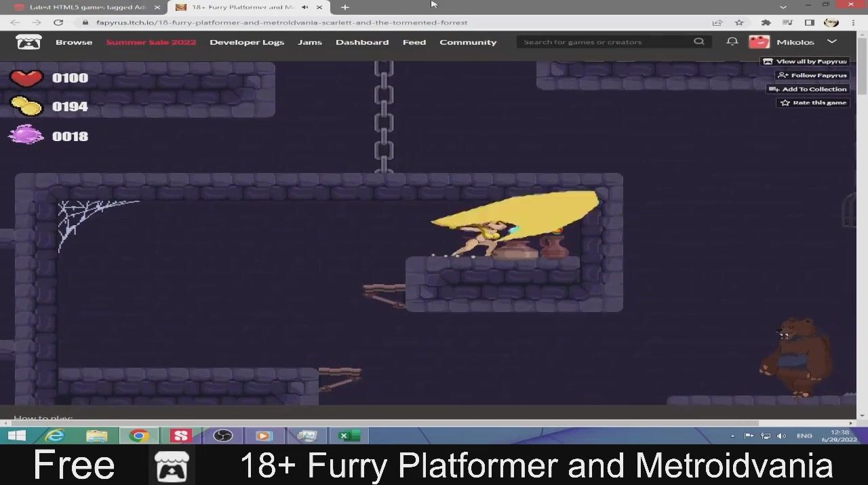Screen dimensions: 868x485
Task: Mute the tab using its speaker icon
Action: coord(304,7)
